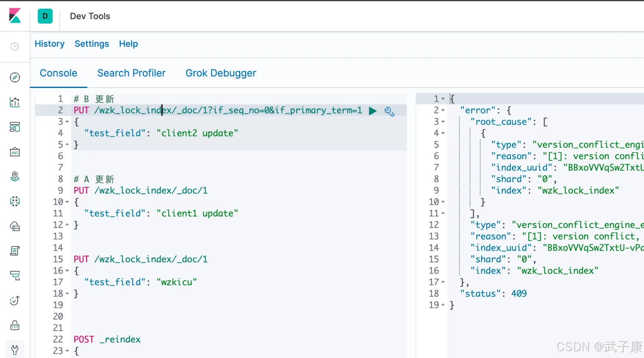Open the History link

49,44
